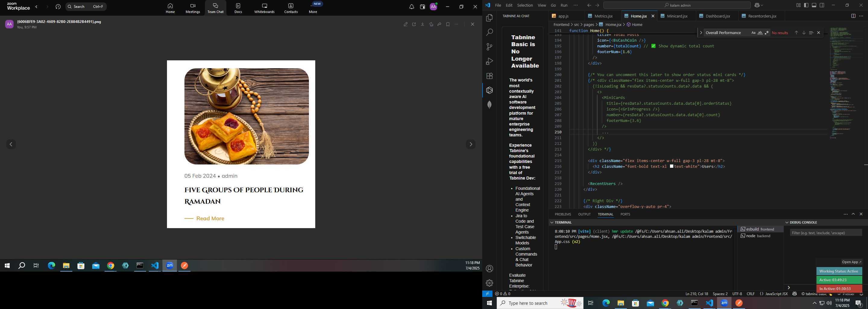Screen dimensions: 868x309
Task: Click Windows Type here to search box
Action: 540,303
